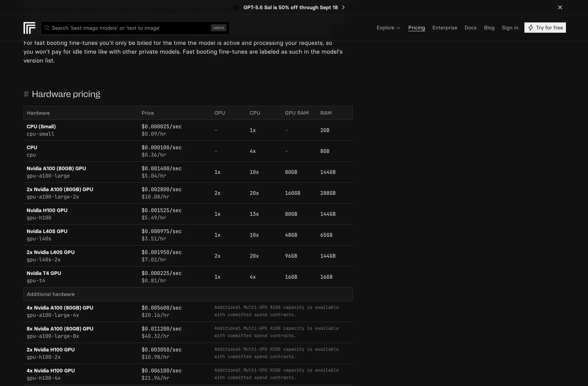Open the Blog nav link
The image size is (588, 386).
489,28
